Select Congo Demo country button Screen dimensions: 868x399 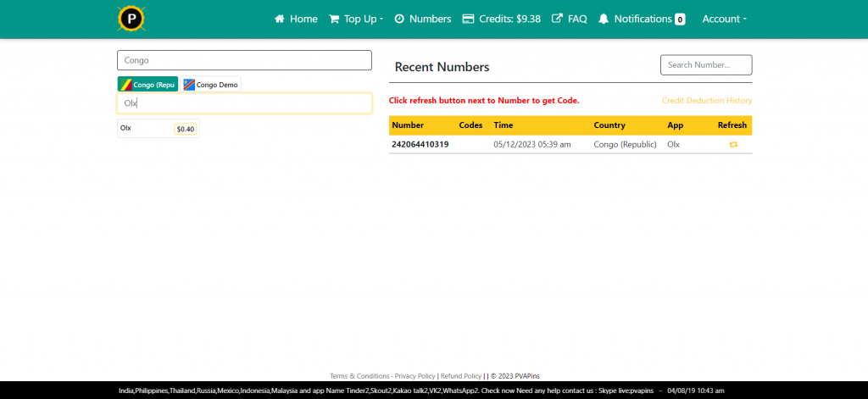[x=211, y=85]
